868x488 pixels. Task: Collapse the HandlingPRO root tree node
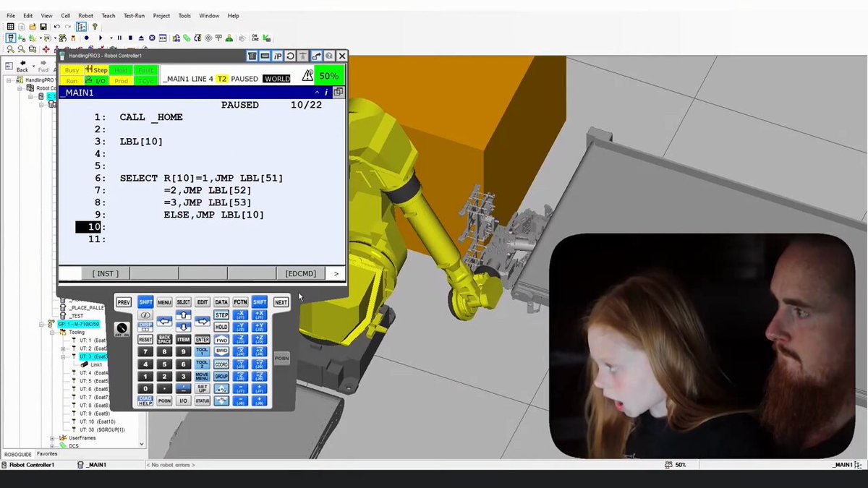pyautogui.click(x=9, y=80)
